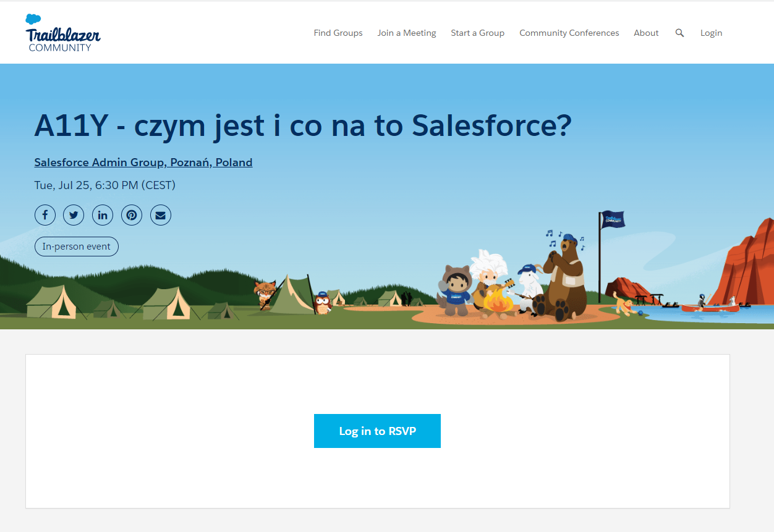Share the event on Pinterest

coord(132,214)
